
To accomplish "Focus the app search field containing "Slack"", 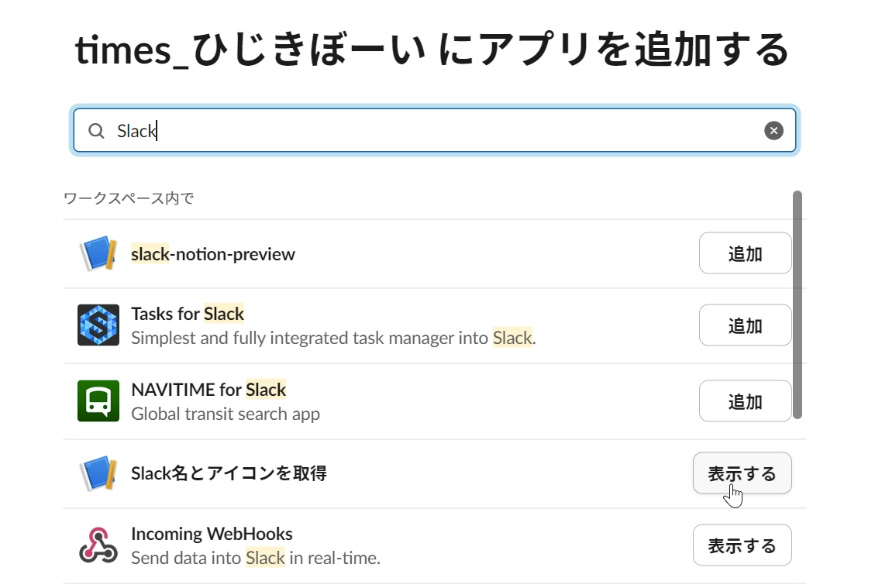I will pos(434,131).
